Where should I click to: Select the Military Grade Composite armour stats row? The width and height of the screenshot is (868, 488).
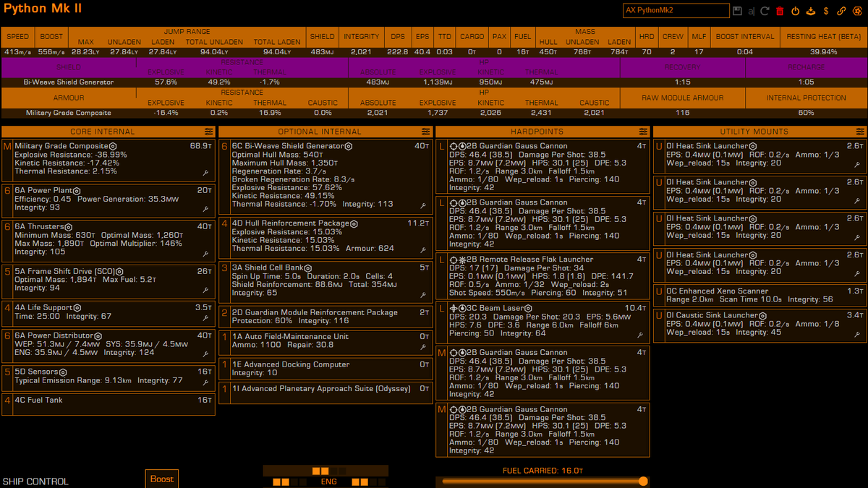[434, 113]
